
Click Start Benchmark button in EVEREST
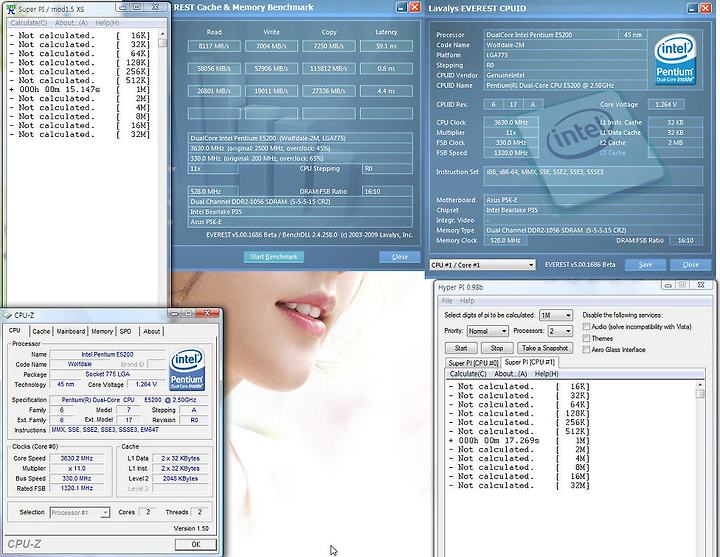274,257
